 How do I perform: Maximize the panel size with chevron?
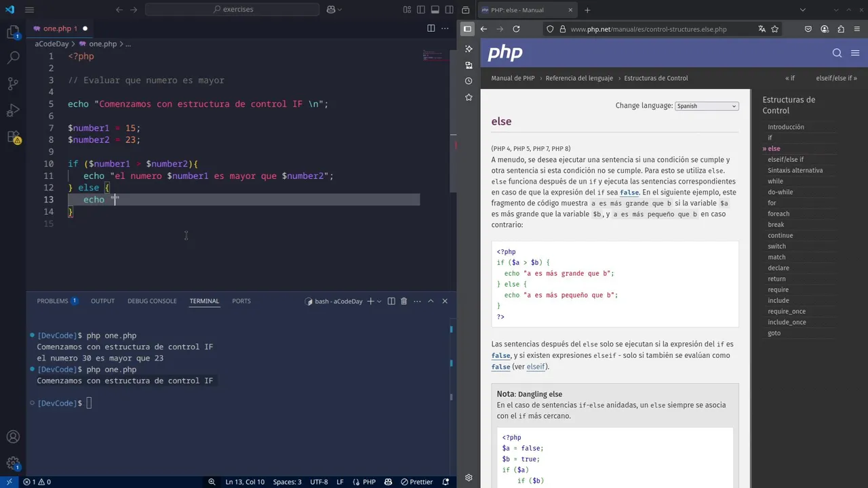click(x=431, y=301)
